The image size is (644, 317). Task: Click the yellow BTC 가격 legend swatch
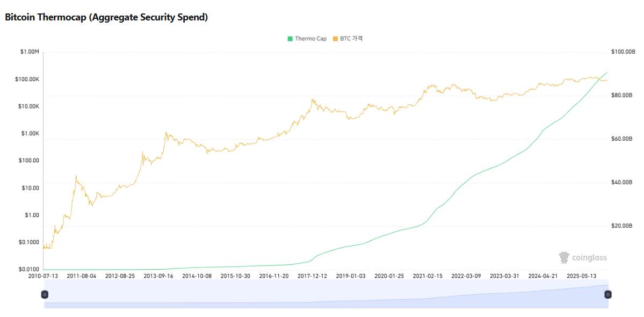point(336,39)
